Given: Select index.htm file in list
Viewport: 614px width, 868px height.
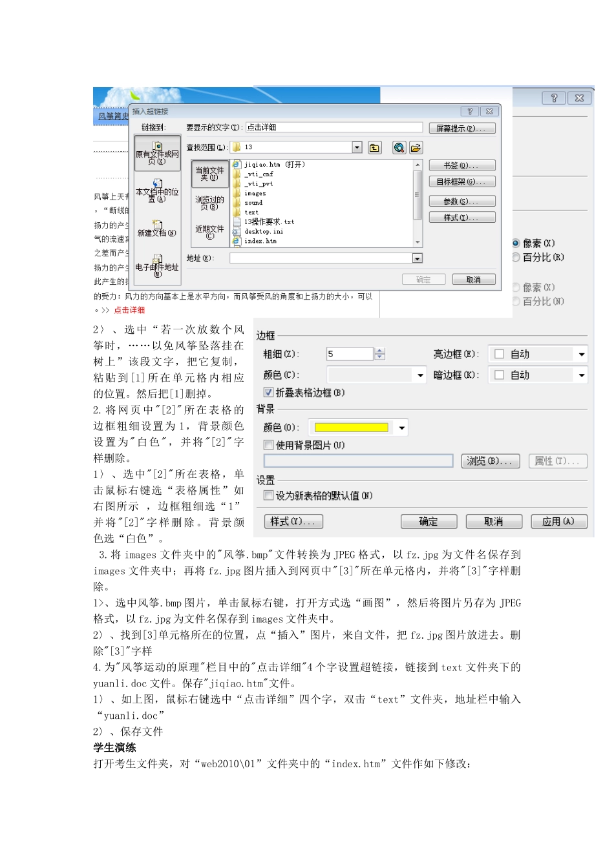Looking at the screenshot, I should click(x=255, y=241).
